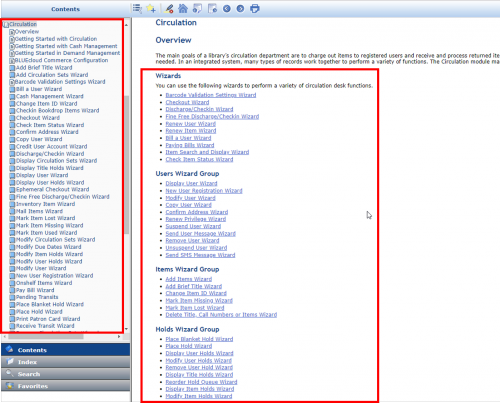Viewport: 500px width, 403px height.
Task: Click the icon beside Display User Wizard in tree
Action: (12, 175)
